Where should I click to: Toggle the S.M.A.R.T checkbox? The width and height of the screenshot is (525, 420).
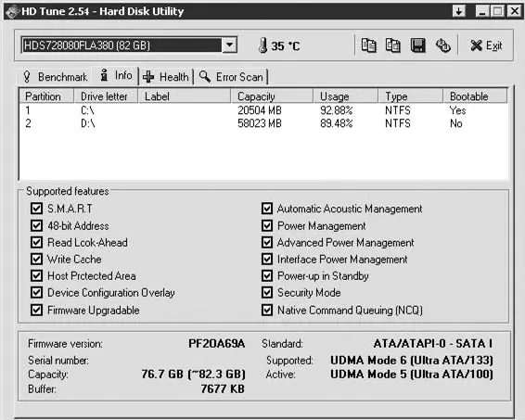[x=36, y=209]
